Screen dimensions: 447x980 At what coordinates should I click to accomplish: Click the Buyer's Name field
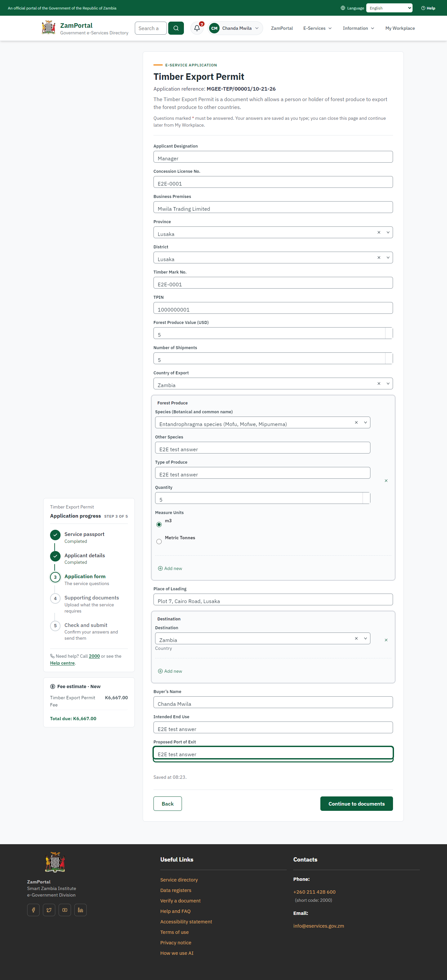(273, 702)
